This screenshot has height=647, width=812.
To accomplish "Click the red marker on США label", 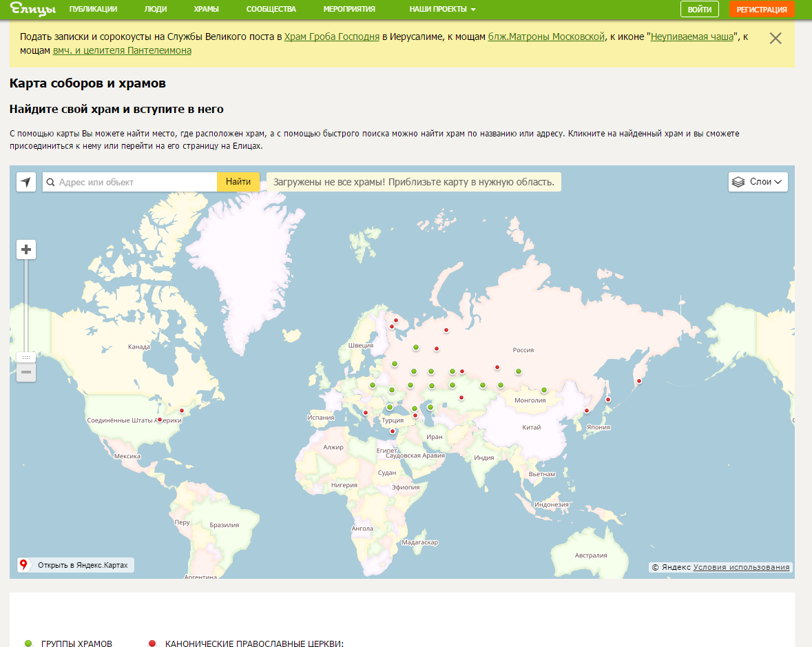I will click(160, 420).
